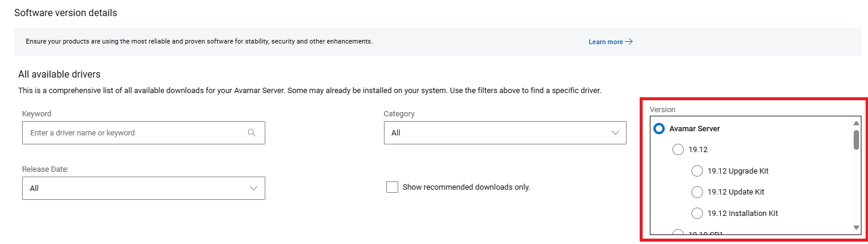Viewport: 868px width, 244px height.
Task: Click the Avamar Server label in Version list
Action: point(695,128)
